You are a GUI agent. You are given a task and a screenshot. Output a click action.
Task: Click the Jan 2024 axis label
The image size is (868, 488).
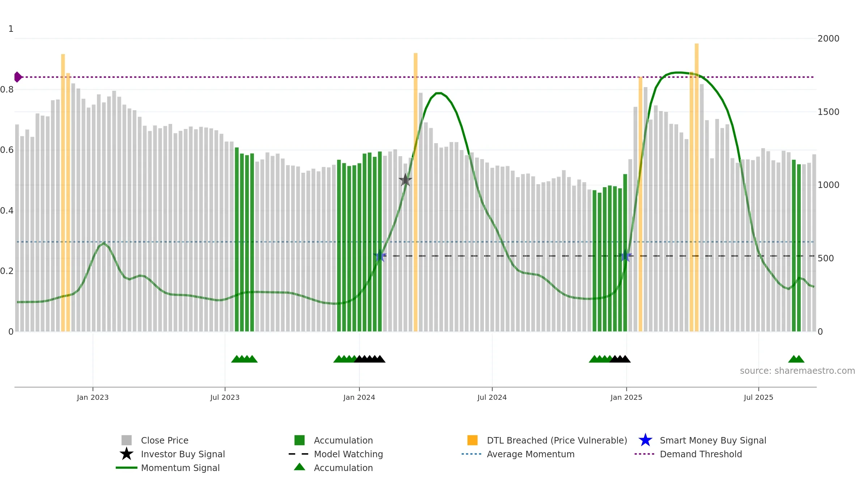[359, 398]
